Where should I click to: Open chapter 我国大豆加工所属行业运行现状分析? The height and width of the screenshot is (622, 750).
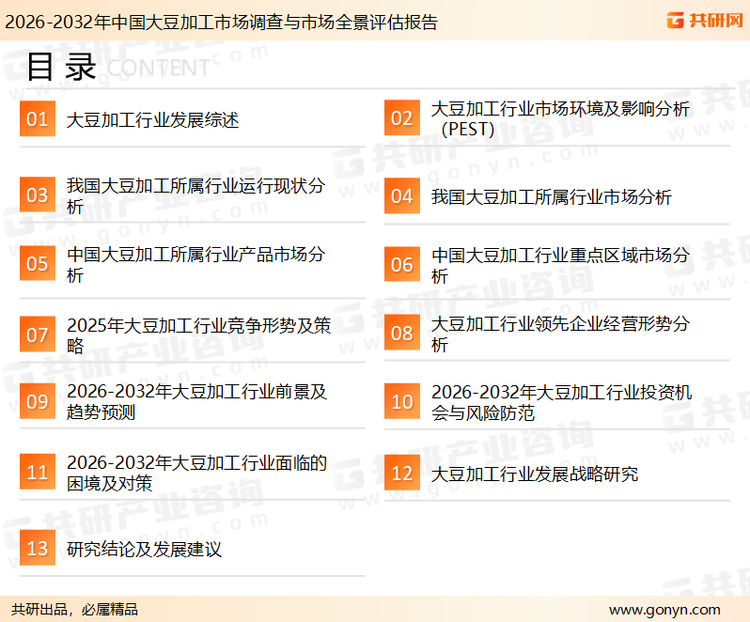pyautogui.click(x=196, y=196)
